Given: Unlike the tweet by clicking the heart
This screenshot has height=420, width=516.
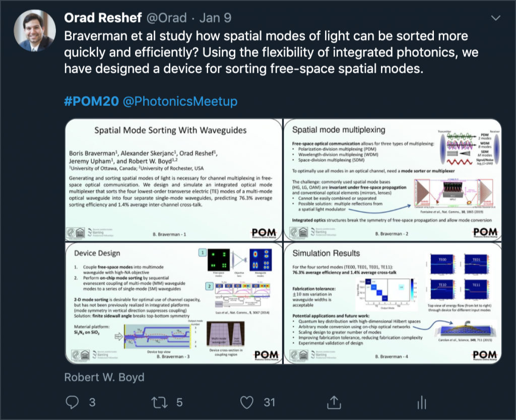Looking at the screenshot, I should coord(247,402).
